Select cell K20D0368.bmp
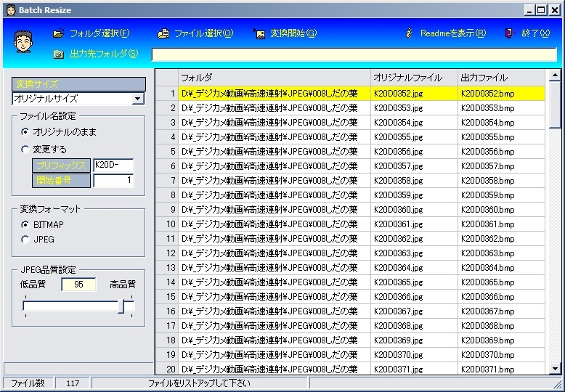Viewport: 565px width, 392px height. [501, 326]
